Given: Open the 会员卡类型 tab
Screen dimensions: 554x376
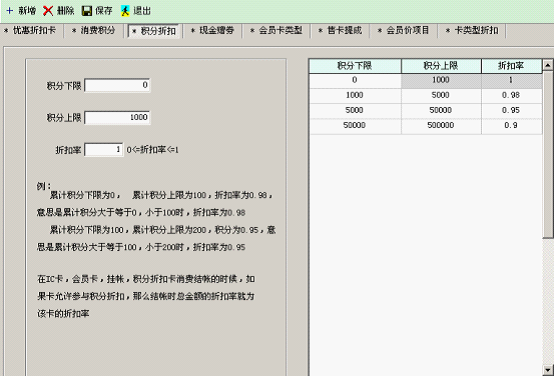Looking at the screenshot, I should [277, 31].
